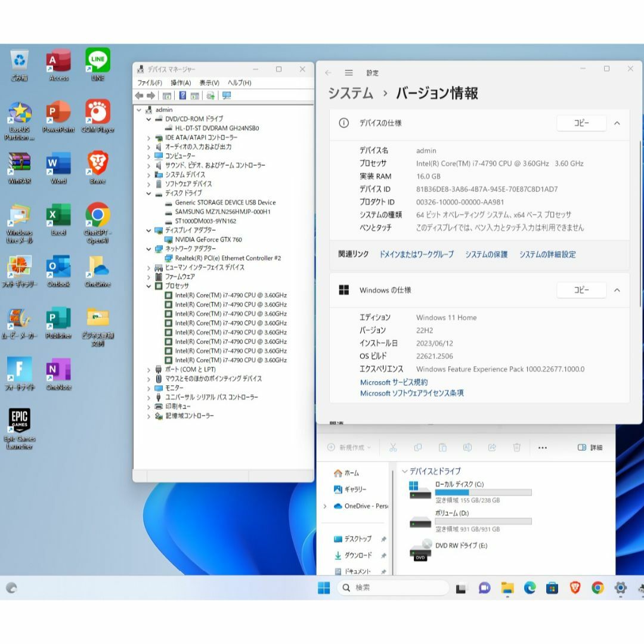Collapse ディスプレイ アダプター tree node
The width and height of the screenshot is (644, 644).
148,230
